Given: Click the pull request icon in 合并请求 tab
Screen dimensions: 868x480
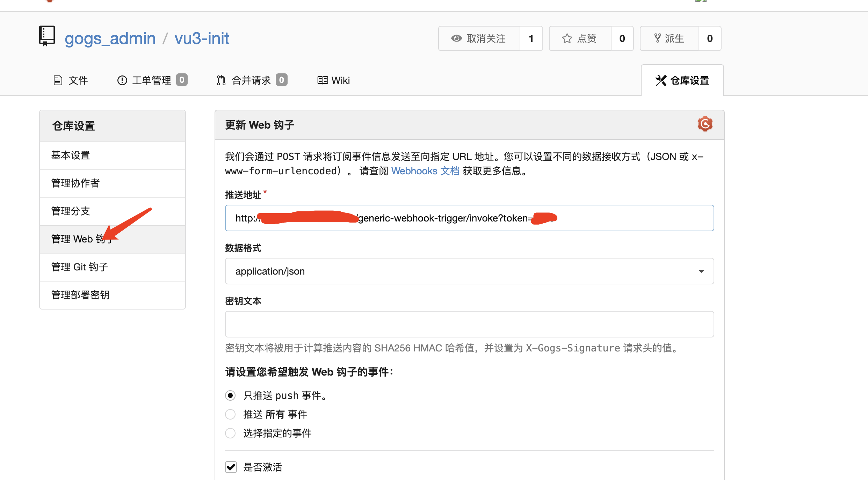Looking at the screenshot, I should click(221, 80).
